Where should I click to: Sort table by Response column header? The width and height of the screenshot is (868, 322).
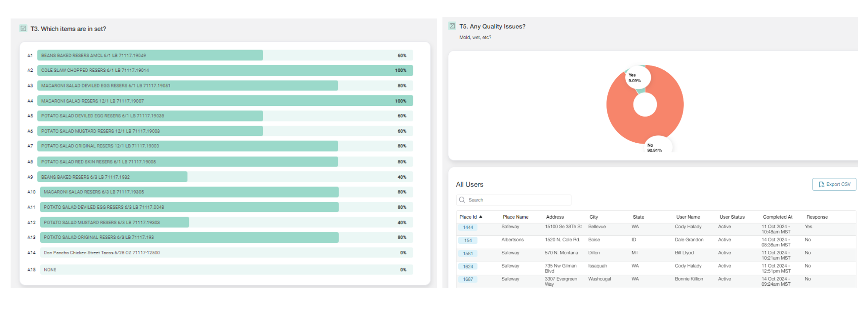(817, 217)
